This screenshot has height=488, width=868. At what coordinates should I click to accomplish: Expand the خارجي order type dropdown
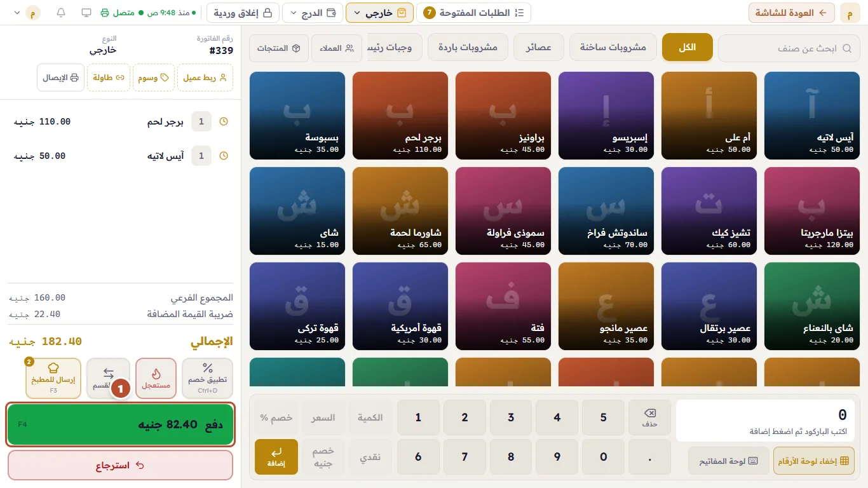click(380, 13)
